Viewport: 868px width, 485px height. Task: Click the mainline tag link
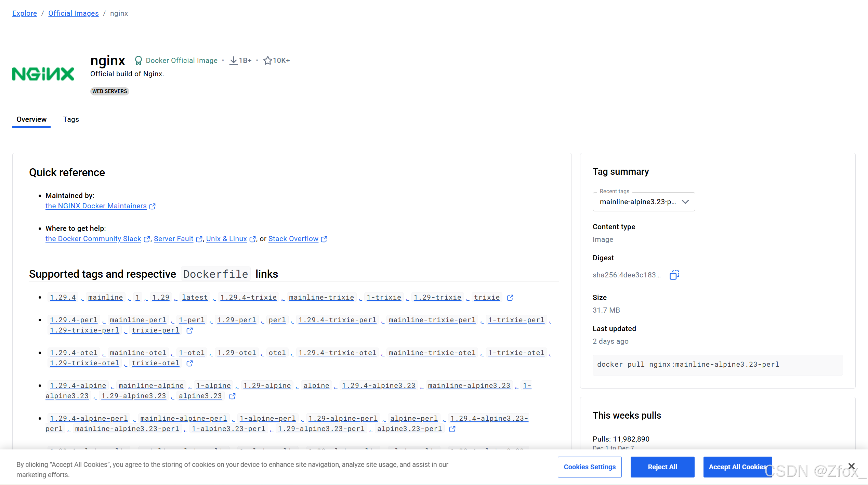pos(106,298)
